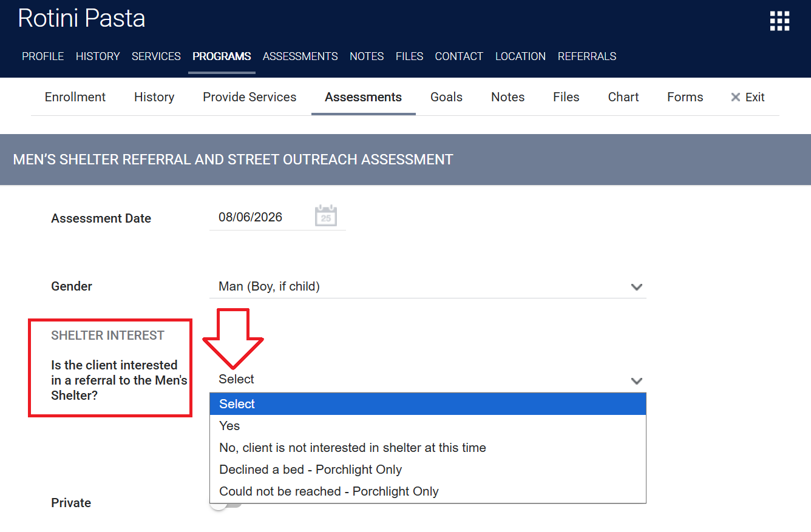The image size is (811, 532).
Task: Click the X icon beside Exit
Action: (x=735, y=97)
